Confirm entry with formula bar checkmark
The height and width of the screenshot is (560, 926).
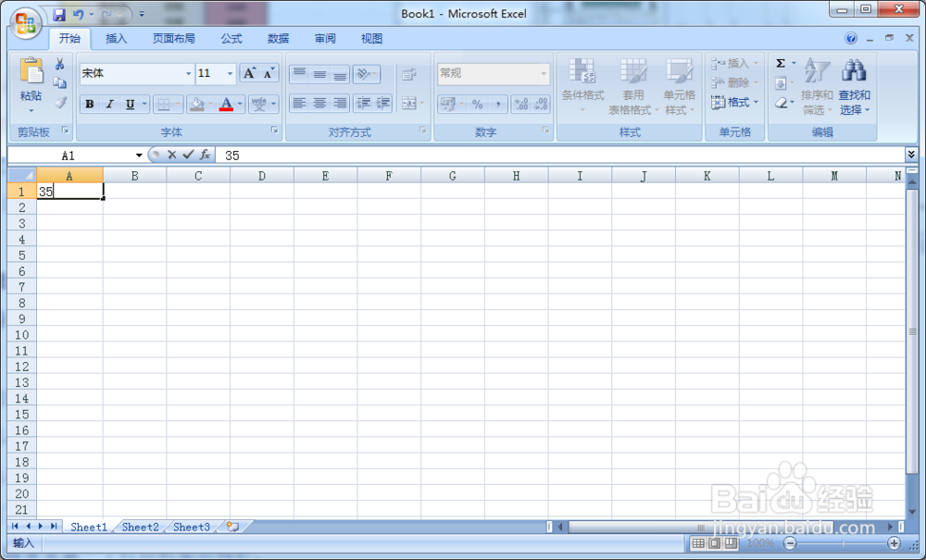point(188,155)
